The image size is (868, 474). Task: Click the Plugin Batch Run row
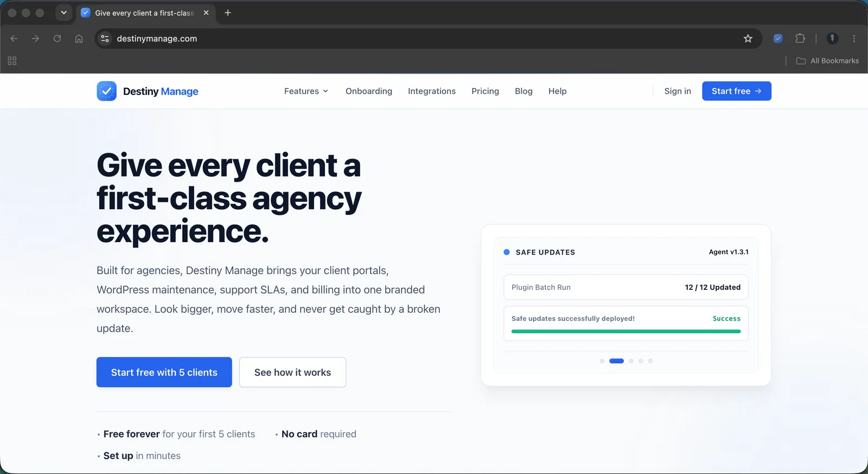(x=626, y=287)
